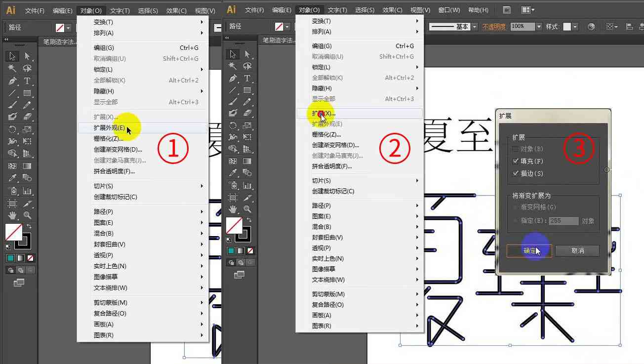Select the Scale tool in the right window's toolbox
This screenshot has width=644, height=364.
[247, 125]
